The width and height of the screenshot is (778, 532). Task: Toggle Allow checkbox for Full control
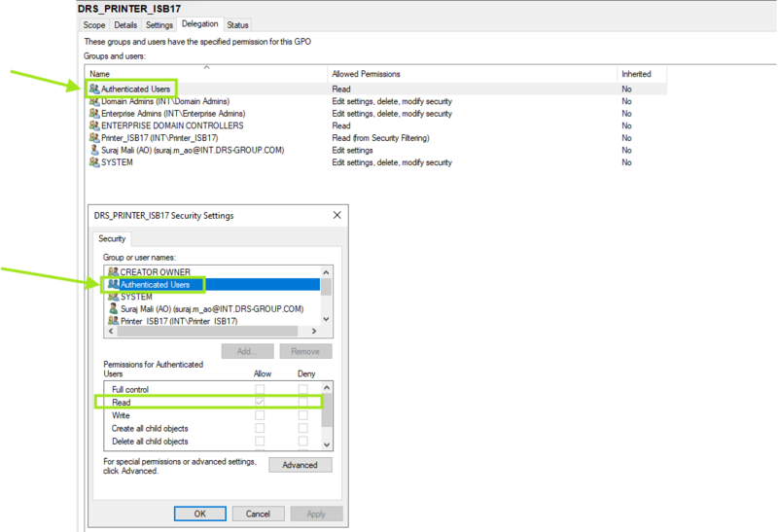click(260, 389)
